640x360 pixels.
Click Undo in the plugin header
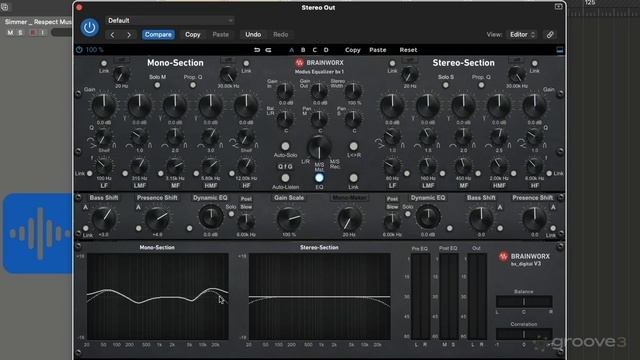[253, 35]
